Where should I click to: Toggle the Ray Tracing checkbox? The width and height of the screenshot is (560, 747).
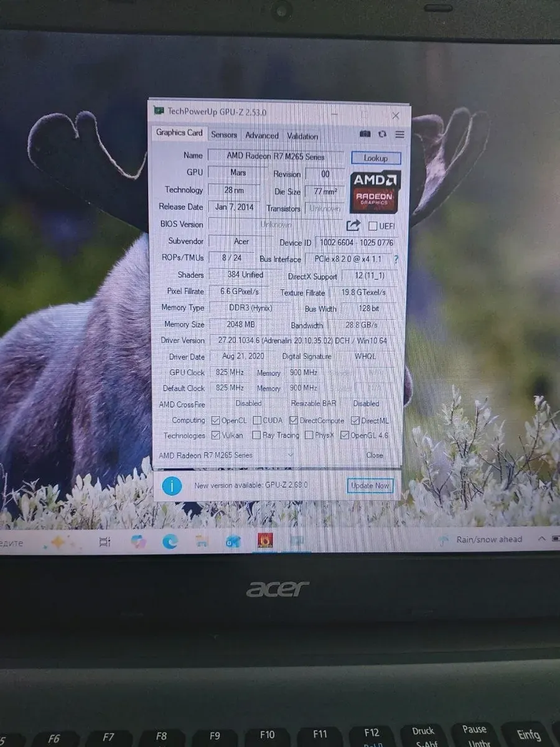coord(256,436)
